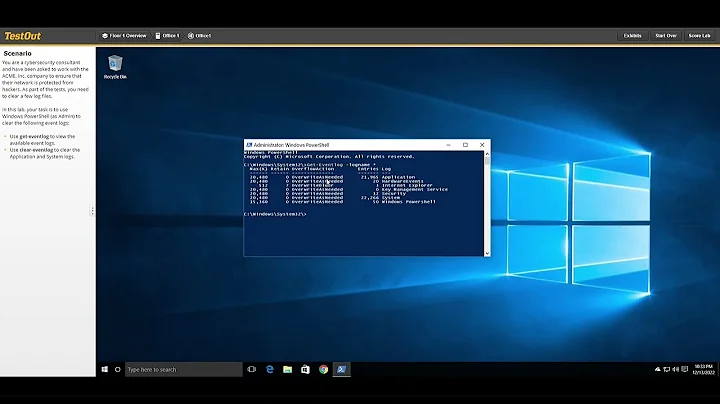Viewport: 720px width, 404px height.
Task: Click the PowerShell scrollbar thumb
Action: tap(487, 161)
